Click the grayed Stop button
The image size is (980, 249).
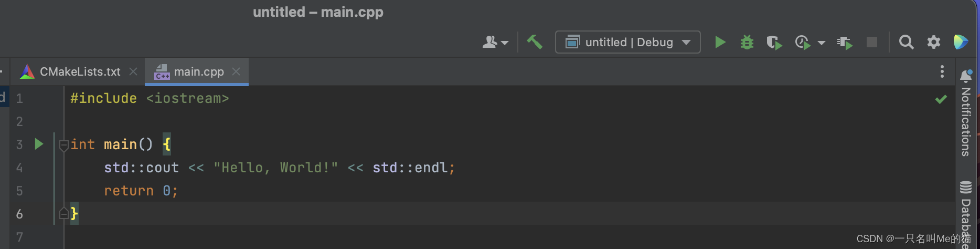point(871,42)
